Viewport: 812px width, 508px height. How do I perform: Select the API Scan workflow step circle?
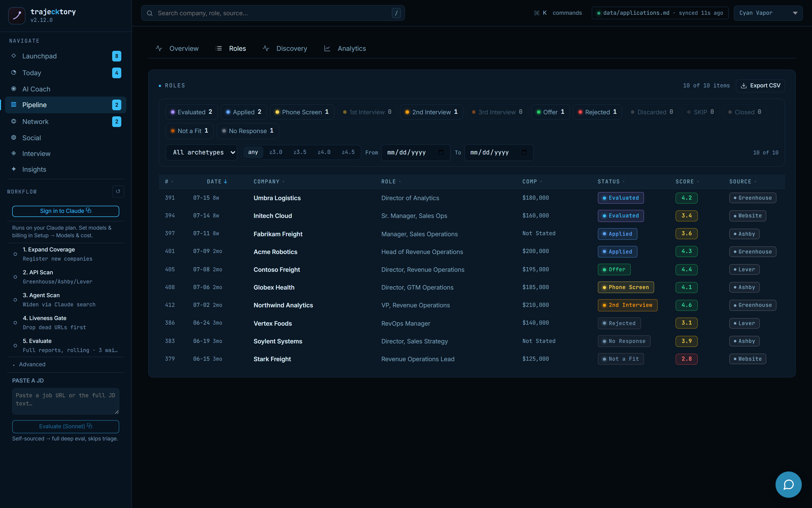coord(15,277)
